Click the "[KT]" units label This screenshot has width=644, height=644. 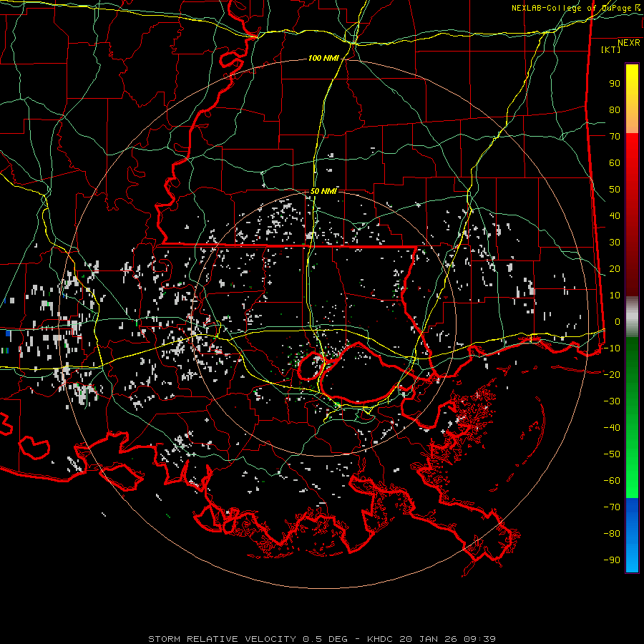coord(611,49)
